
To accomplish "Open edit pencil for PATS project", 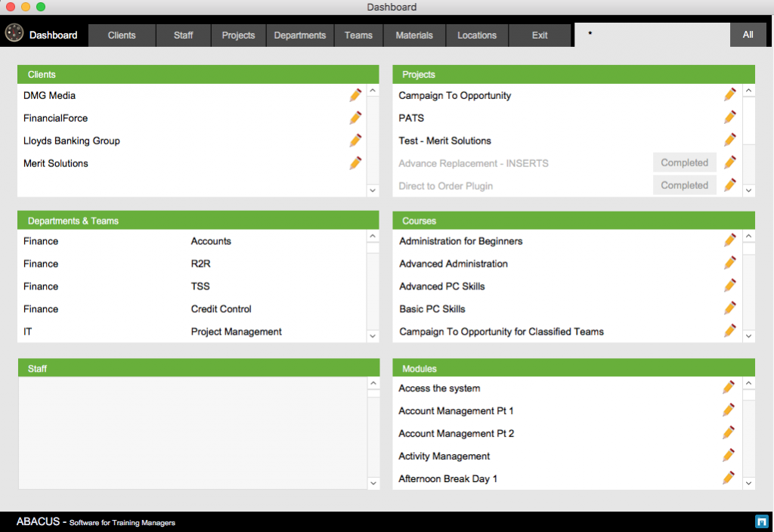I will coord(730,118).
